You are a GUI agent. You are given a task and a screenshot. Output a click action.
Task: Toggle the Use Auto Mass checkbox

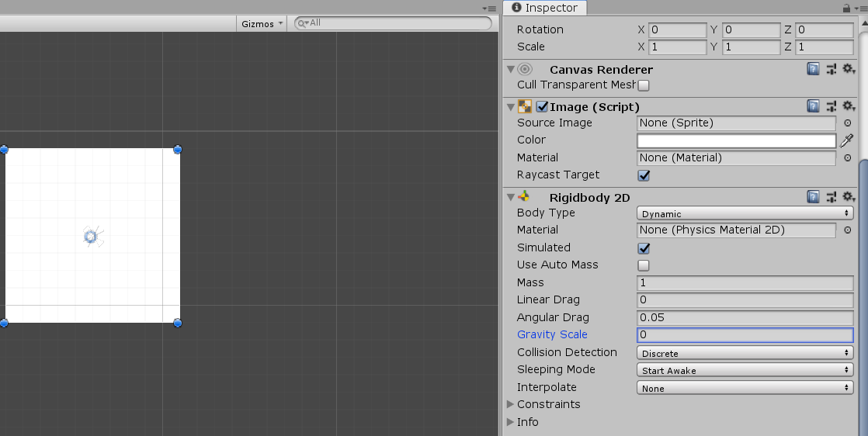pos(644,265)
